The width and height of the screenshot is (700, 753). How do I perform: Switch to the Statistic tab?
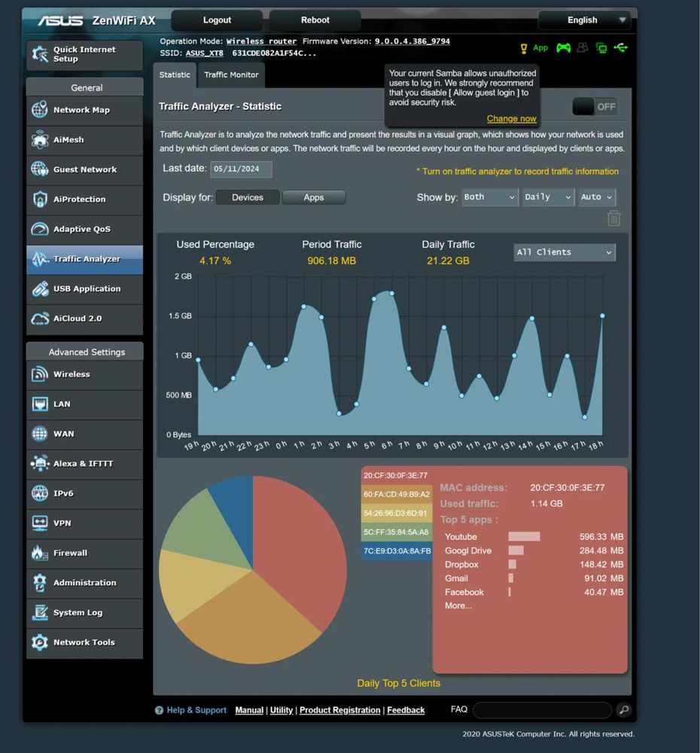pyautogui.click(x=175, y=75)
